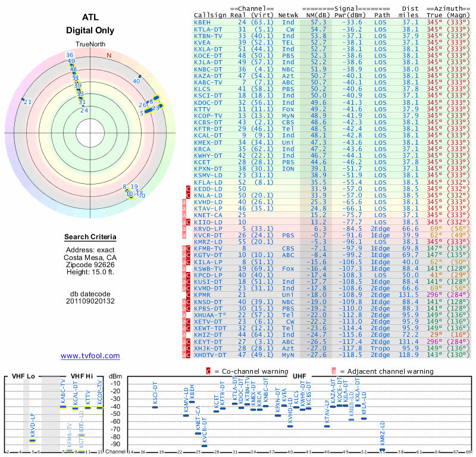This screenshot has height=457, width=476.
Task: Select the KGTV-DT callsign in the table
Action: (208, 255)
